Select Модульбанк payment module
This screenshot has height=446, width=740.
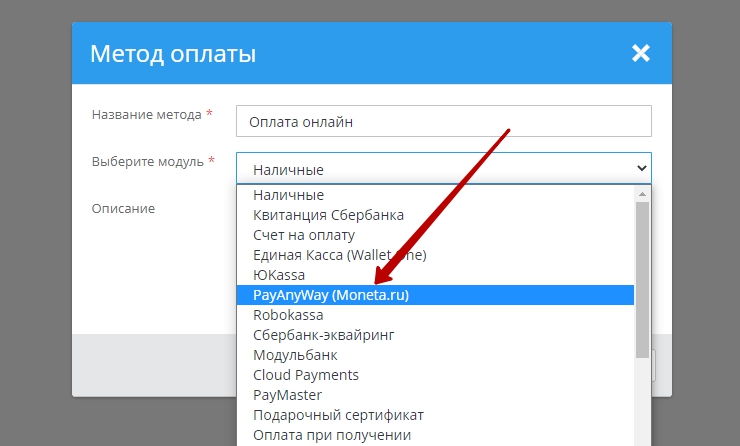(x=295, y=355)
